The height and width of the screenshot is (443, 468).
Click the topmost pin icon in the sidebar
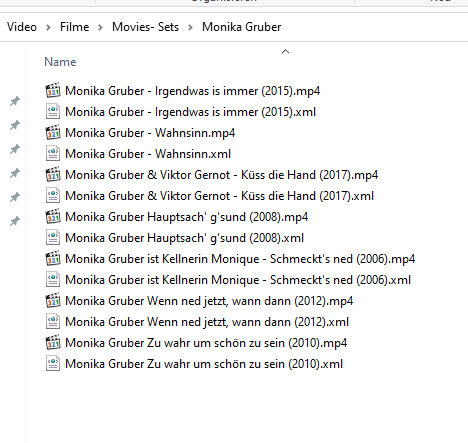[15, 101]
